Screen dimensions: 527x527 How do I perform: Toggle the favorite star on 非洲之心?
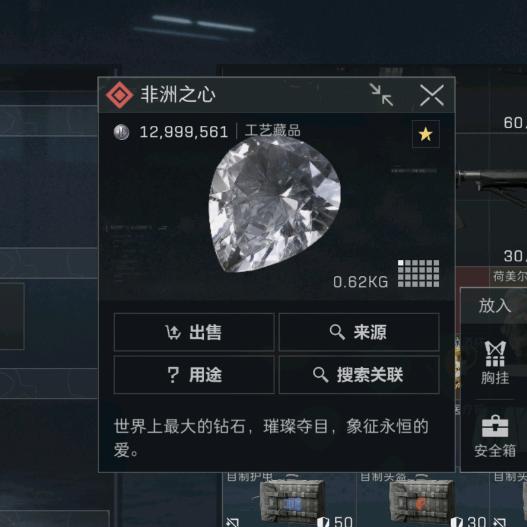point(425,134)
